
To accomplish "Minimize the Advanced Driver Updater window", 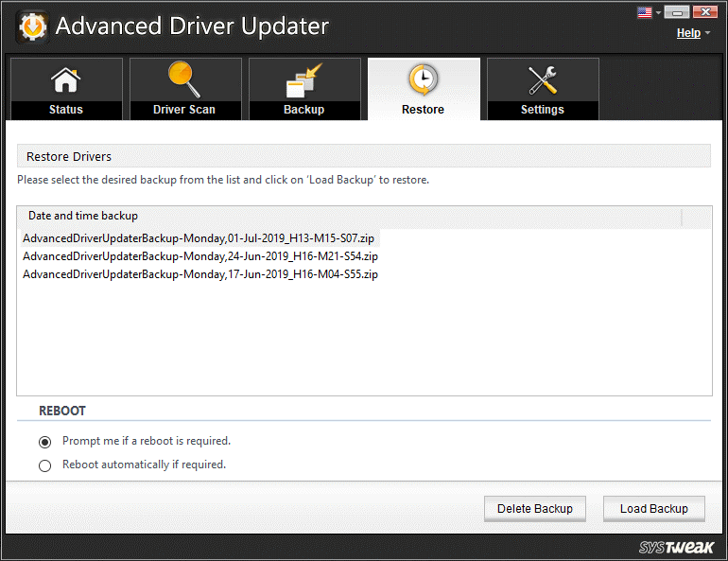I will [x=676, y=12].
